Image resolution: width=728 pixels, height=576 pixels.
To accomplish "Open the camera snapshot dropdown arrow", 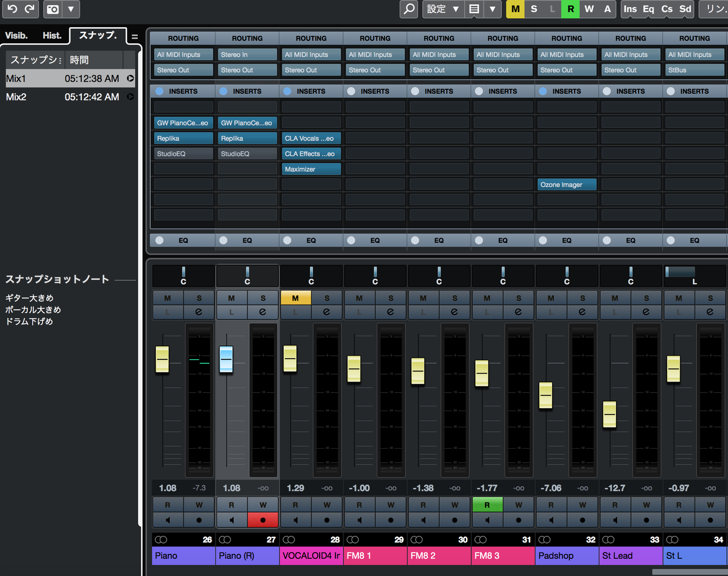I will point(71,9).
